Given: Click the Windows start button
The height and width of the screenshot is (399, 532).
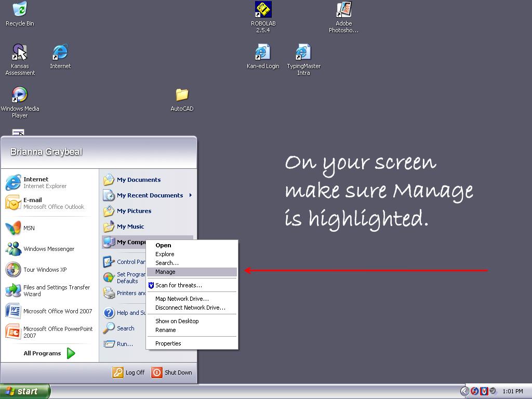Looking at the screenshot, I should pos(25,391).
